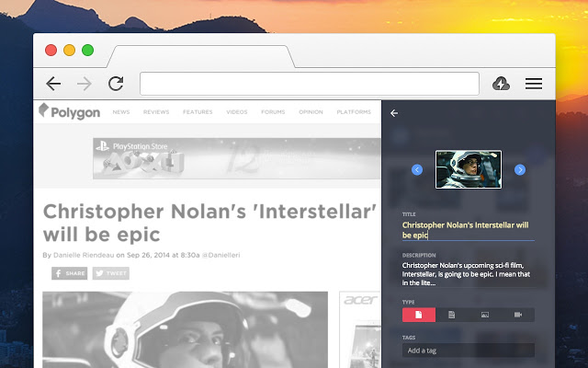Click the article's astronaut hero image
Viewport: 588px width, 368px height.
tap(186, 329)
